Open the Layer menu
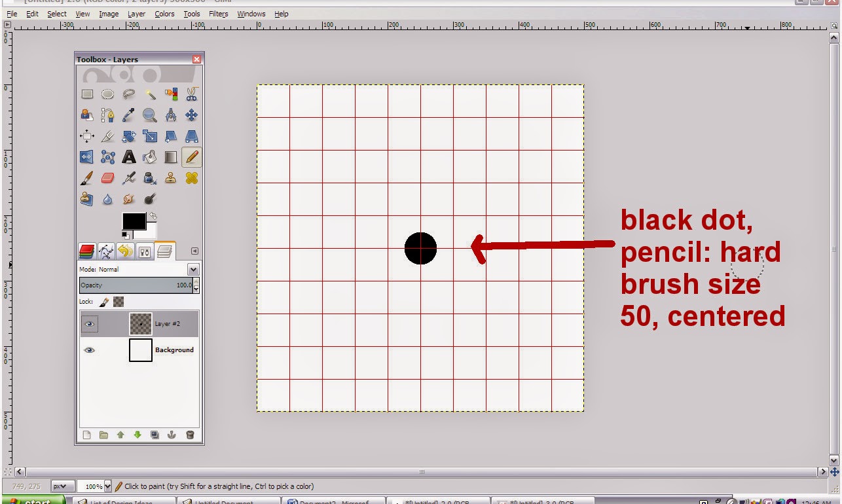 tap(136, 14)
